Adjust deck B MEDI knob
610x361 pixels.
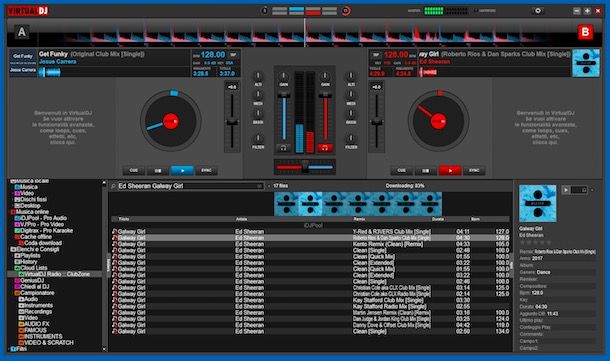point(351,95)
